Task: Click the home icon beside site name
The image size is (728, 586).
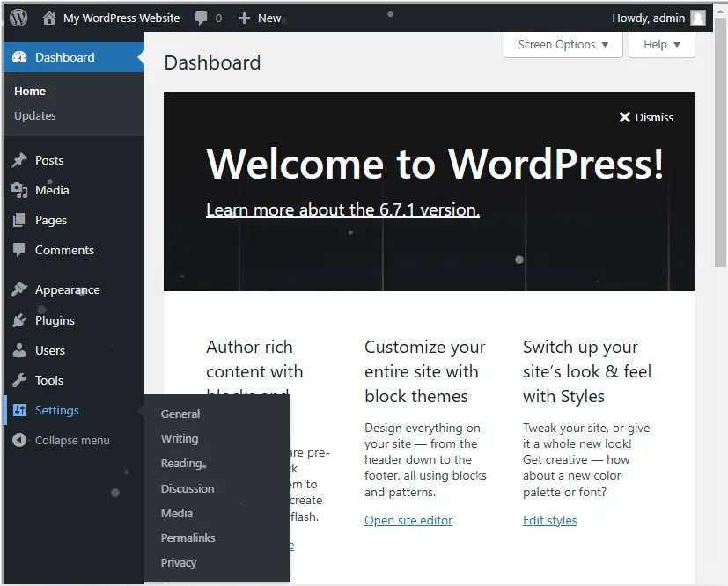Action: tap(49, 18)
